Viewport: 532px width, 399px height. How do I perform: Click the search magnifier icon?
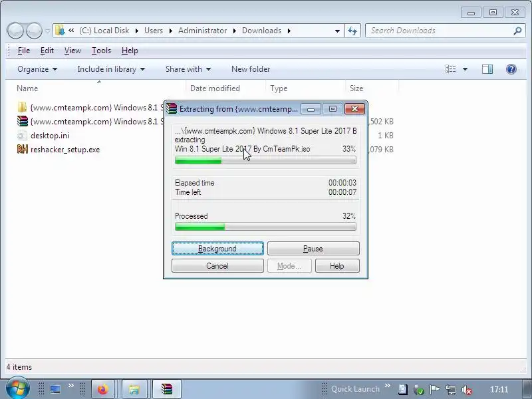point(517,31)
